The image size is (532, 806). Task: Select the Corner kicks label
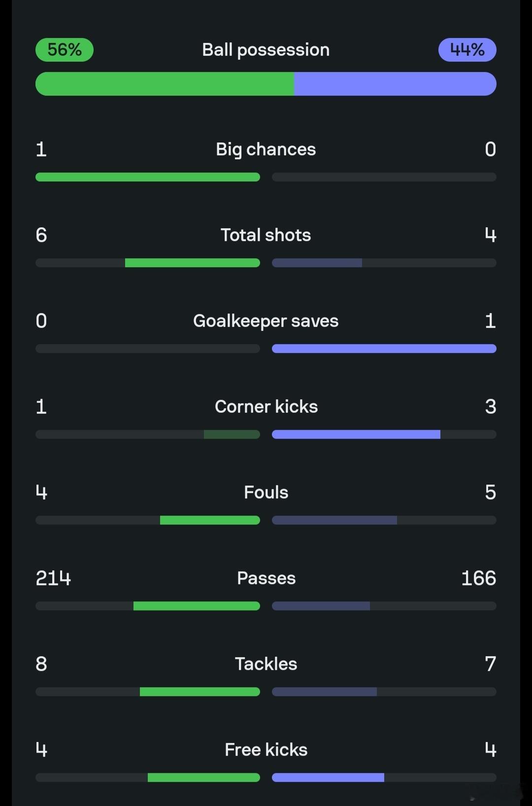point(266,407)
